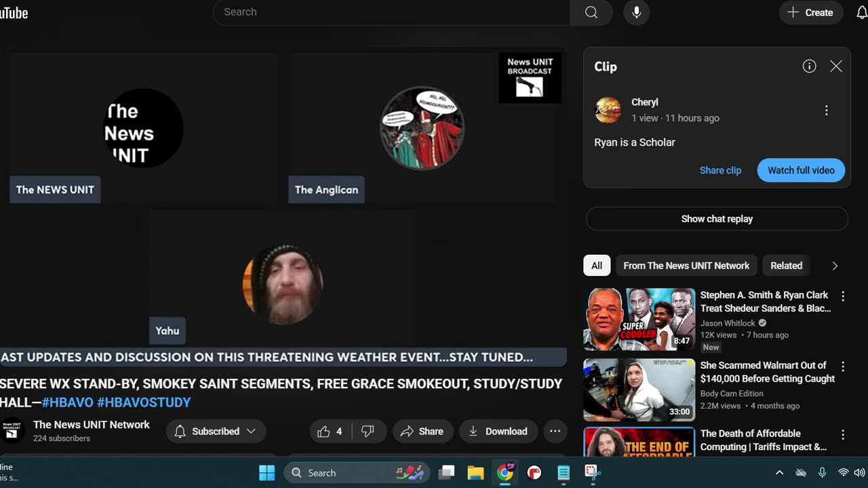The height and width of the screenshot is (488, 868).
Task: Open Snipping Tool from the taskbar
Action: click(593, 472)
